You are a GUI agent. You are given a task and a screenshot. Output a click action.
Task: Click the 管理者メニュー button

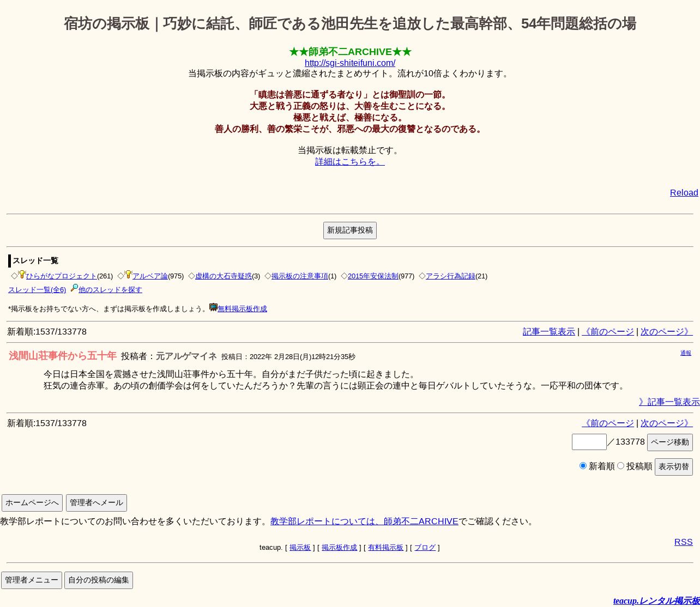pos(32,580)
